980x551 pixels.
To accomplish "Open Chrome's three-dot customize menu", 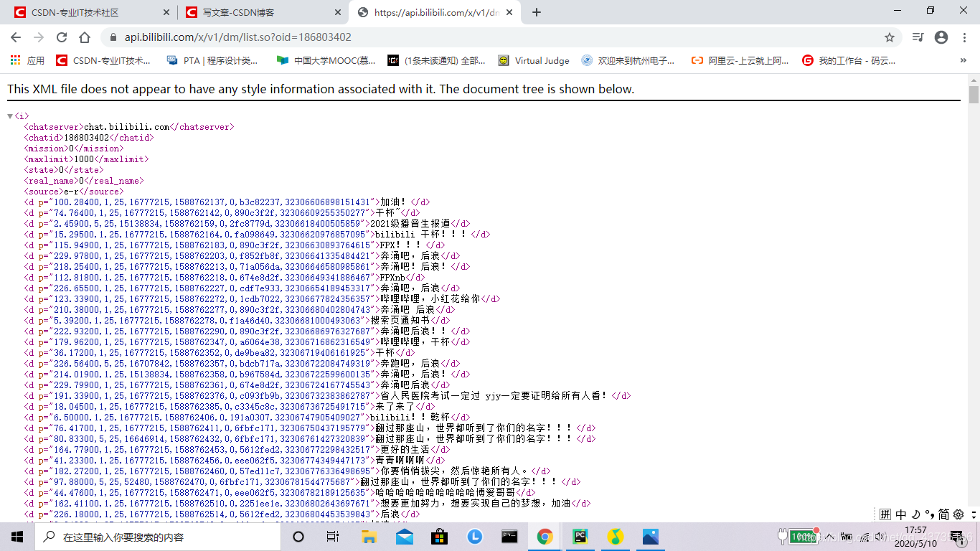I will [x=963, y=36].
